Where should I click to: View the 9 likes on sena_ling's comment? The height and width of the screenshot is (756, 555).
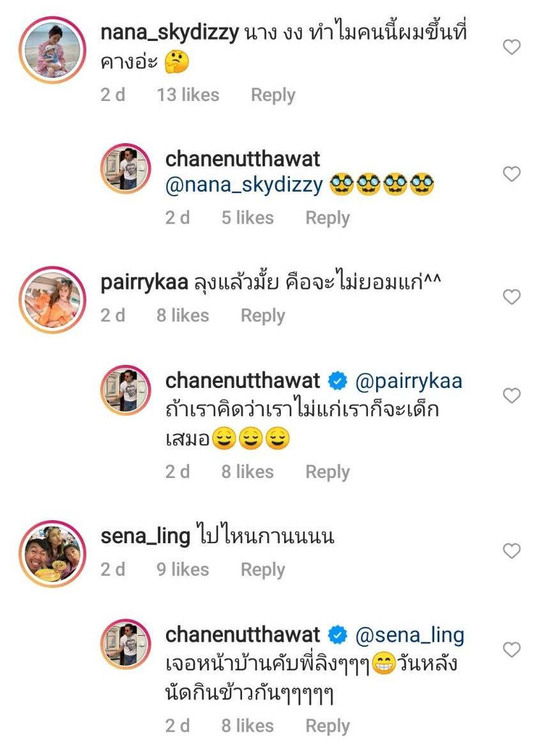(183, 569)
